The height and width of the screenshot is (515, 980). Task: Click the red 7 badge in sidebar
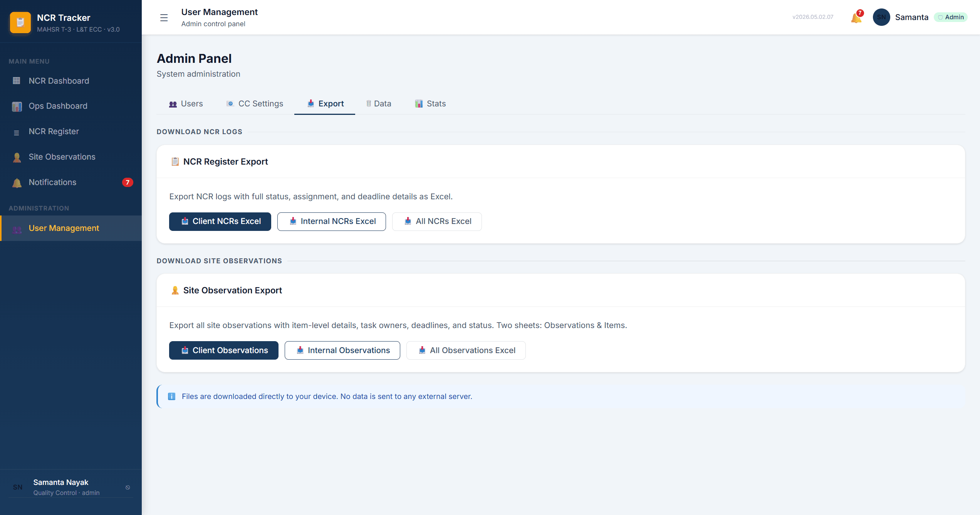point(128,182)
